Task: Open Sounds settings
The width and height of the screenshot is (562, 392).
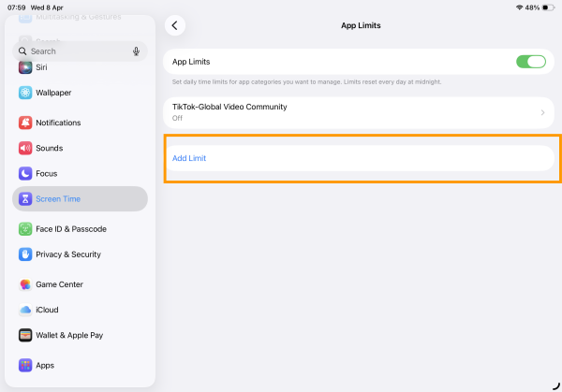Action: (80, 148)
